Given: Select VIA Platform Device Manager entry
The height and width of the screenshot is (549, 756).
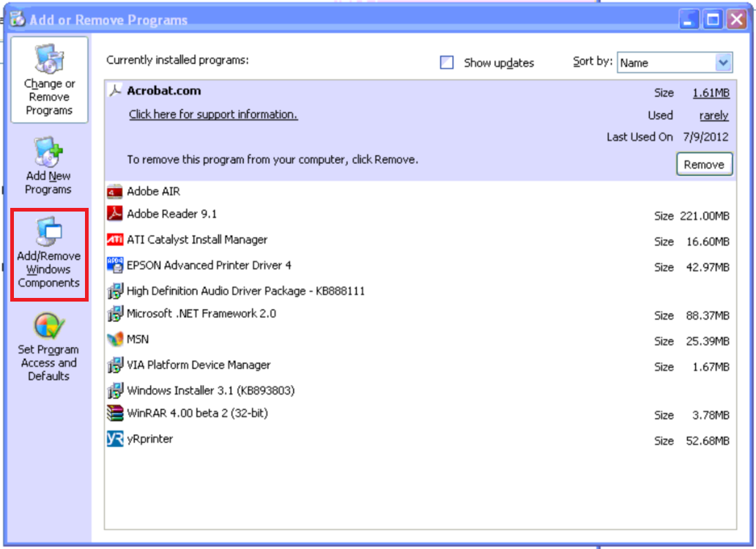Looking at the screenshot, I should click(420, 365).
